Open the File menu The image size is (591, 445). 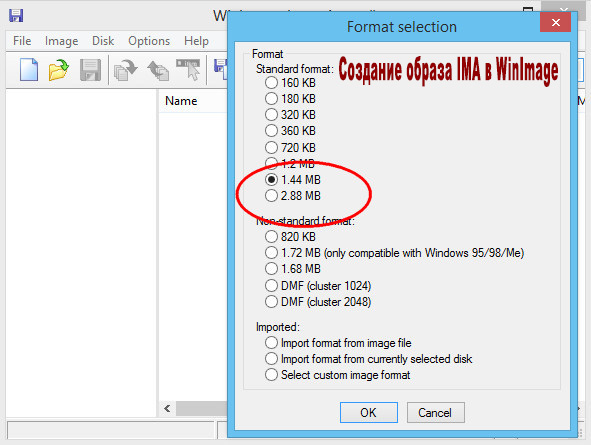[22, 41]
